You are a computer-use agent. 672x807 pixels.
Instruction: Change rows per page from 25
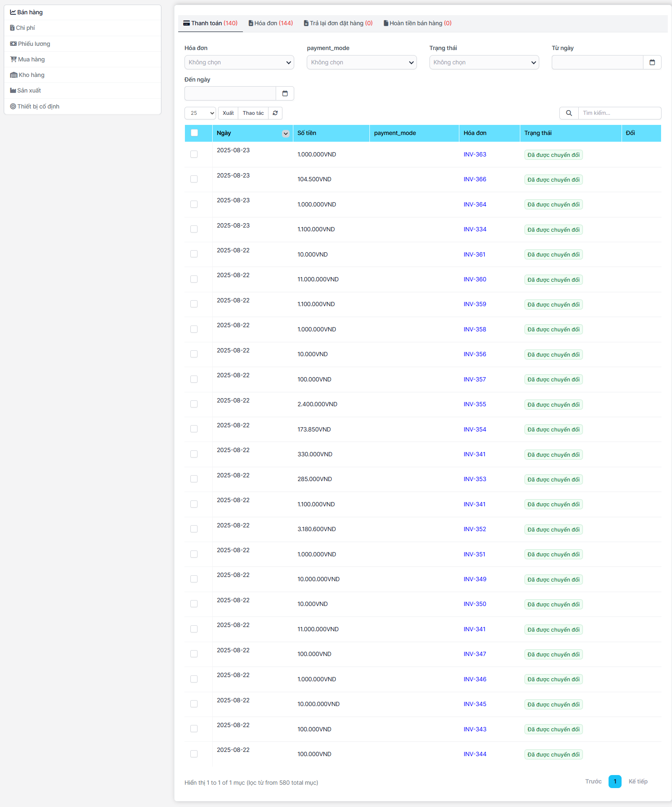click(x=200, y=113)
